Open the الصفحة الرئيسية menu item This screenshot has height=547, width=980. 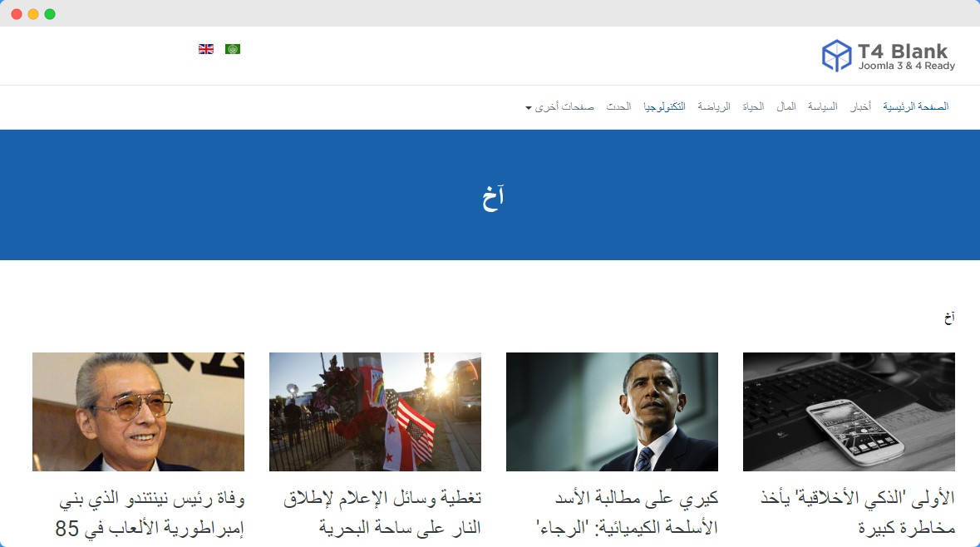click(916, 107)
